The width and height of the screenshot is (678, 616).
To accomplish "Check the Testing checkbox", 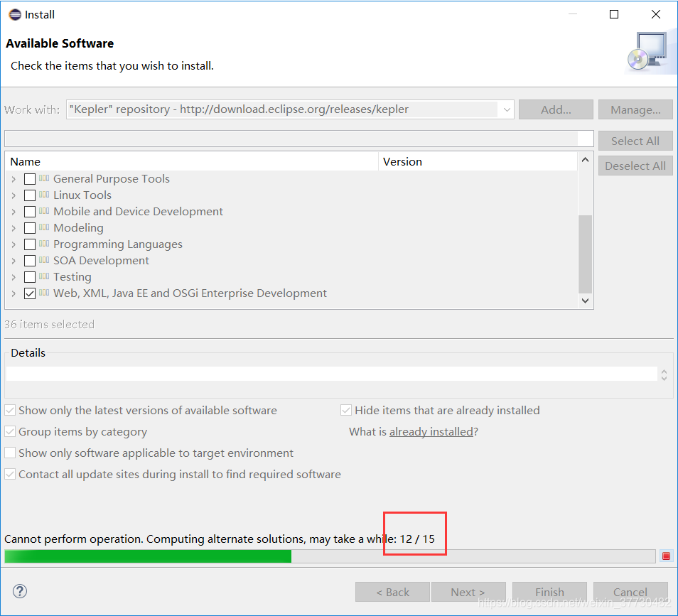I will coord(30,276).
